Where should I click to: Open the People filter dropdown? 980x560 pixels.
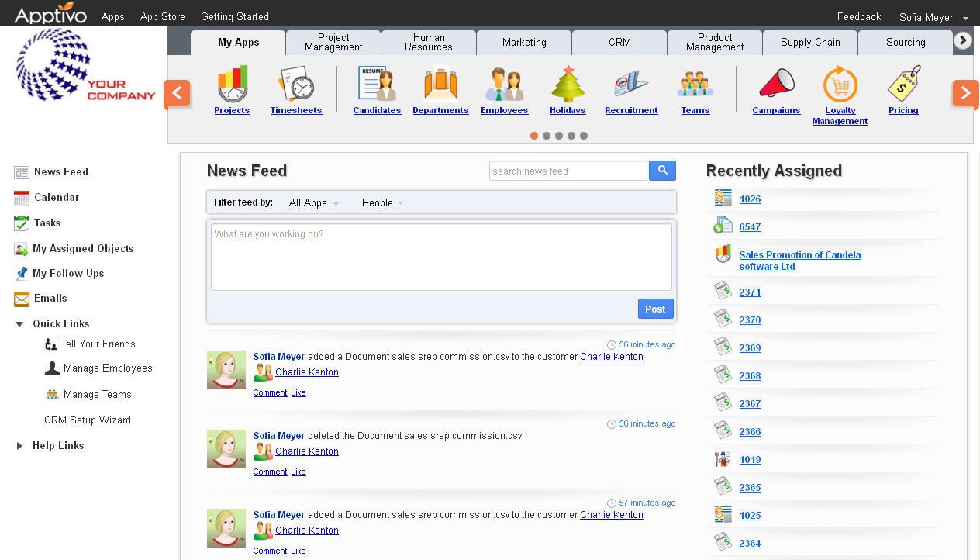click(x=382, y=203)
